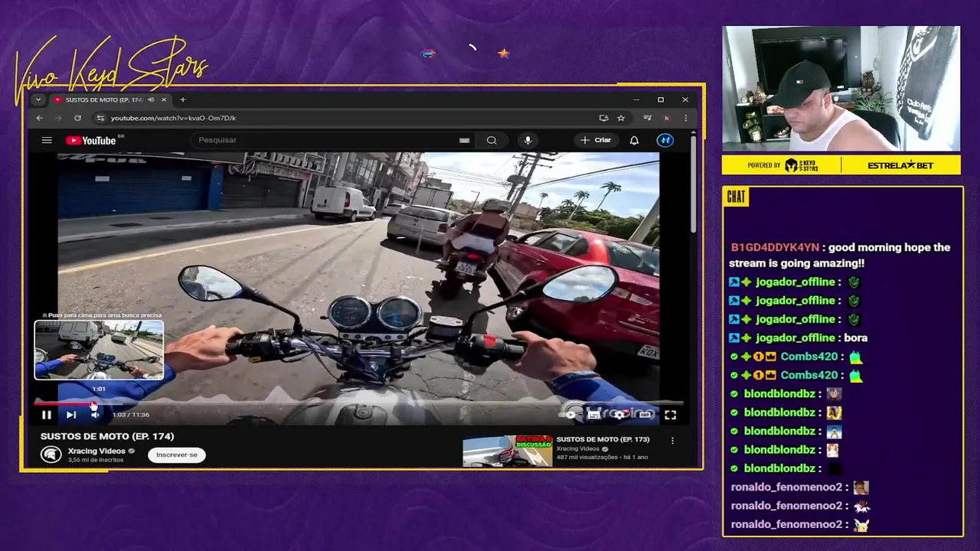The image size is (980, 551).
Task: Click jogador_offline's 'bora' chat message
Action: 856,337
